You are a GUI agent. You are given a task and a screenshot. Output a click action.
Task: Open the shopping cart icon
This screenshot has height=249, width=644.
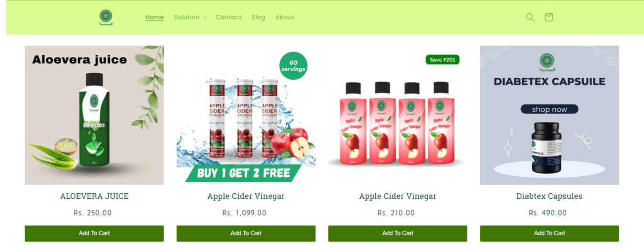click(548, 17)
